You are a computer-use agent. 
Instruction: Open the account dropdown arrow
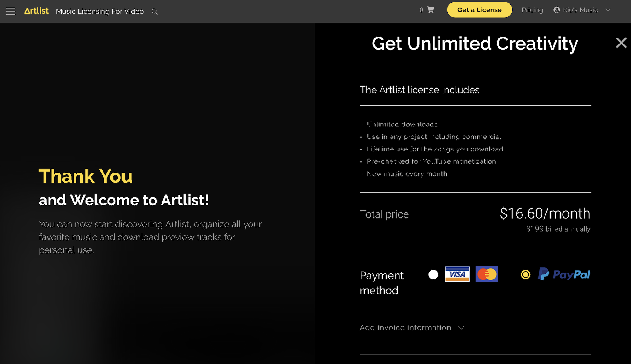tap(608, 10)
